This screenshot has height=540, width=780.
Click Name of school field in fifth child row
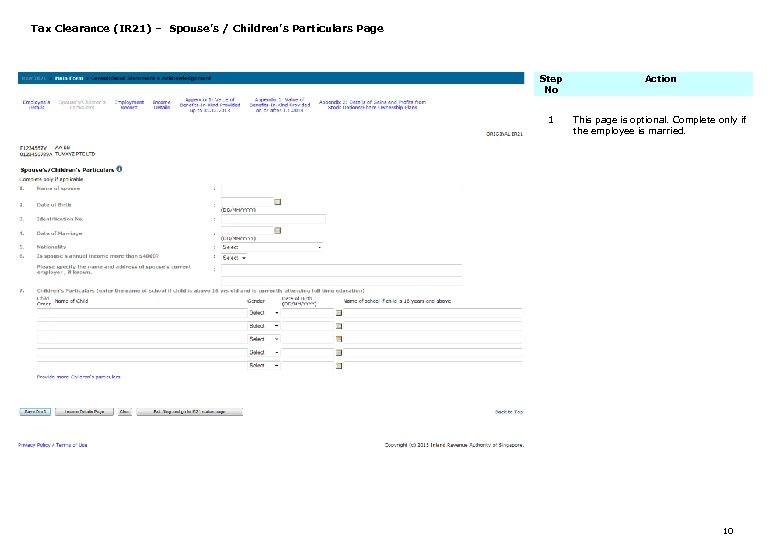pos(433,365)
